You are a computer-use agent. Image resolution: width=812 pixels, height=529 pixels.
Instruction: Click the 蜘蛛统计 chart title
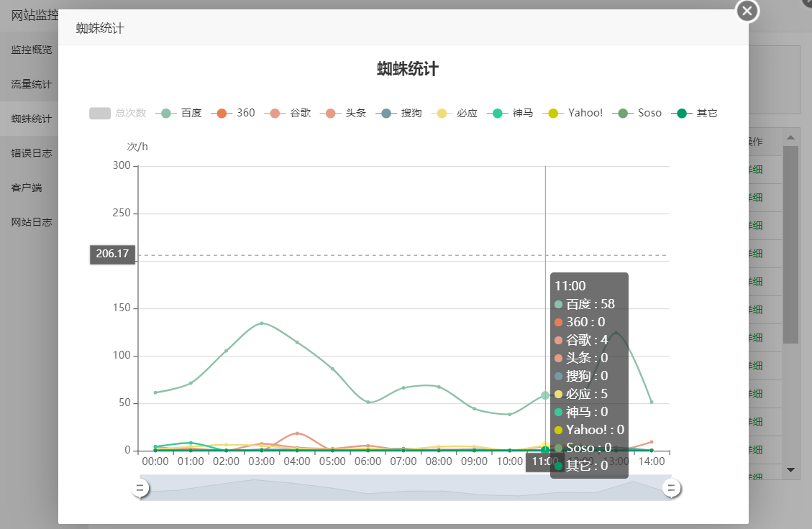tap(408, 68)
